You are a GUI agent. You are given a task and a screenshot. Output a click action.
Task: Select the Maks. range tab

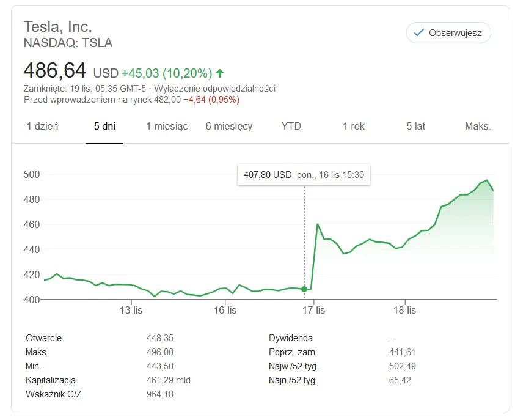point(478,126)
